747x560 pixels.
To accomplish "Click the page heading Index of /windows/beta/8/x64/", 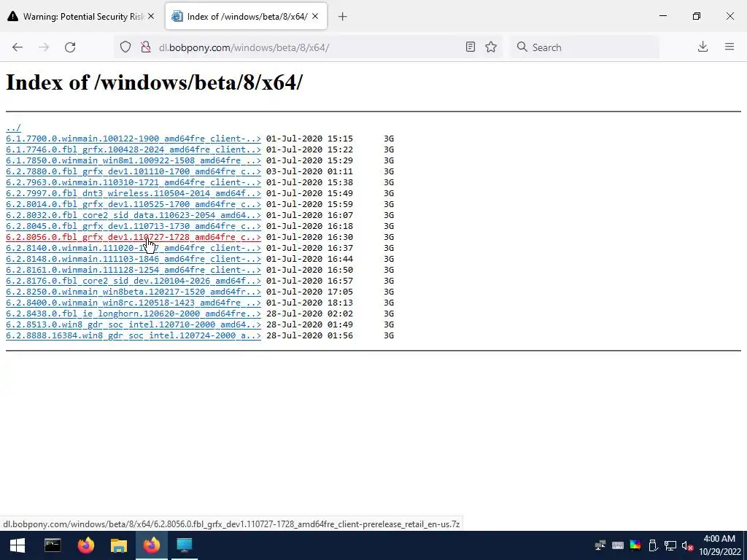I will pos(154,82).
